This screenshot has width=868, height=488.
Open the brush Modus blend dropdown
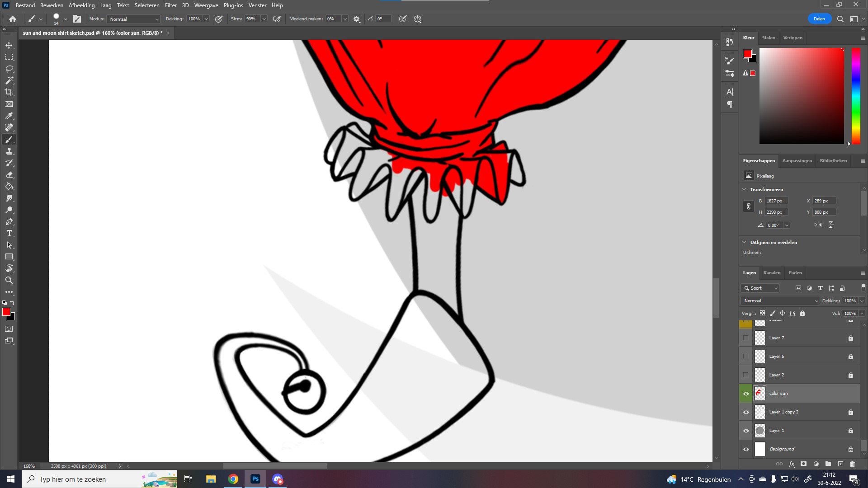(134, 19)
